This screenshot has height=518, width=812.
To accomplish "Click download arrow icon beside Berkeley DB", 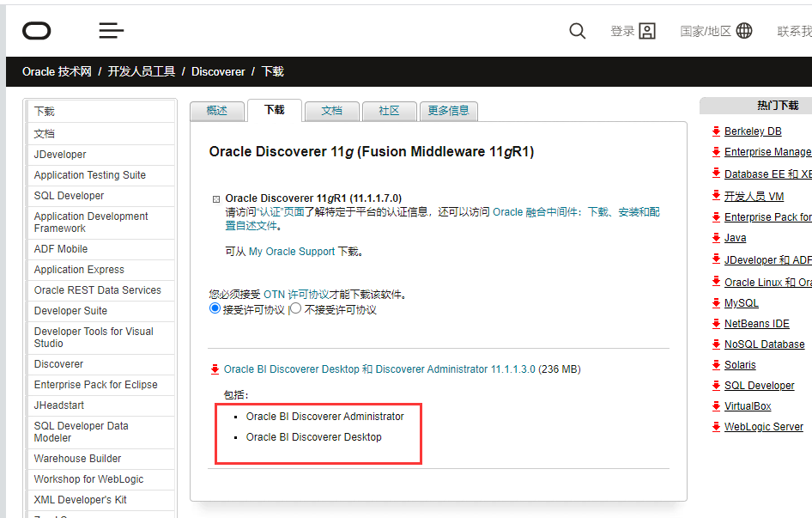I will pos(716,131).
